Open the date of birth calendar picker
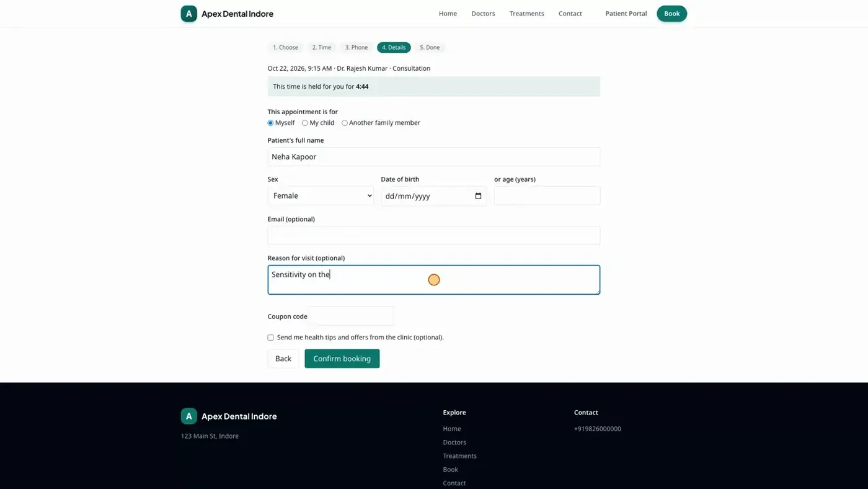868x489 pixels. click(478, 196)
